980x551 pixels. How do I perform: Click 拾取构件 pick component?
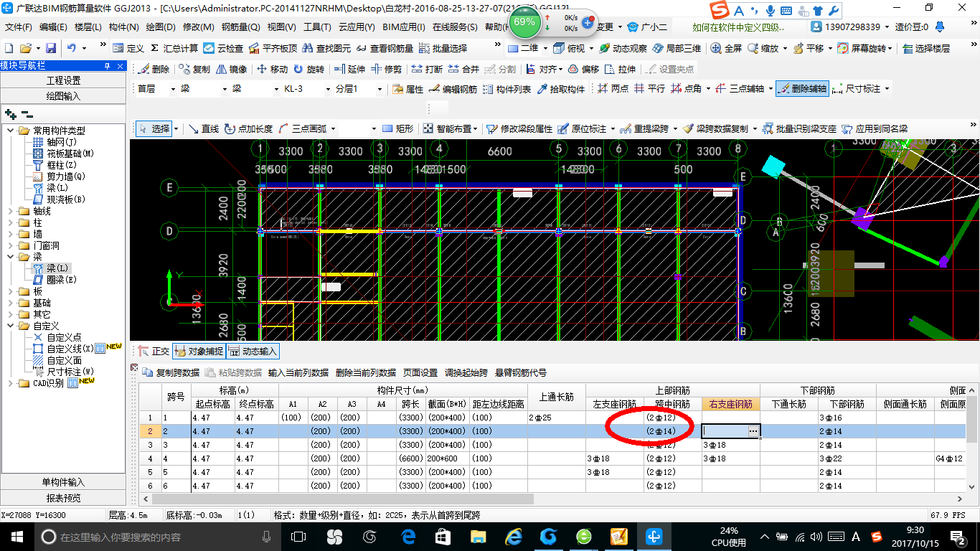point(560,89)
